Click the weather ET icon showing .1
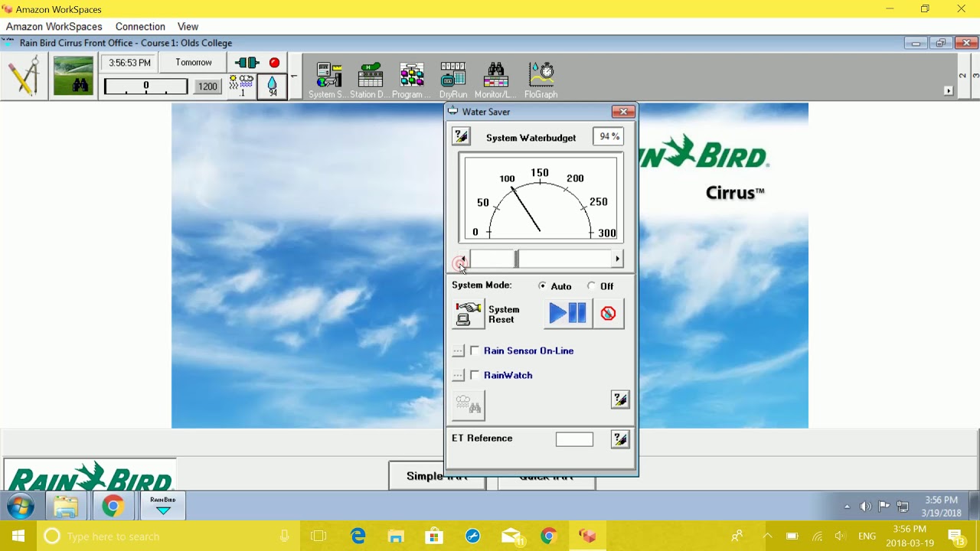The height and width of the screenshot is (551, 980). point(242,86)
